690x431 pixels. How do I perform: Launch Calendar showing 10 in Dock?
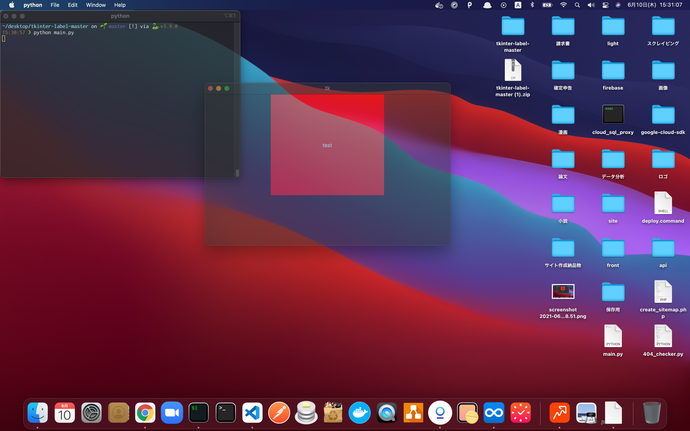tap(65, 413)
